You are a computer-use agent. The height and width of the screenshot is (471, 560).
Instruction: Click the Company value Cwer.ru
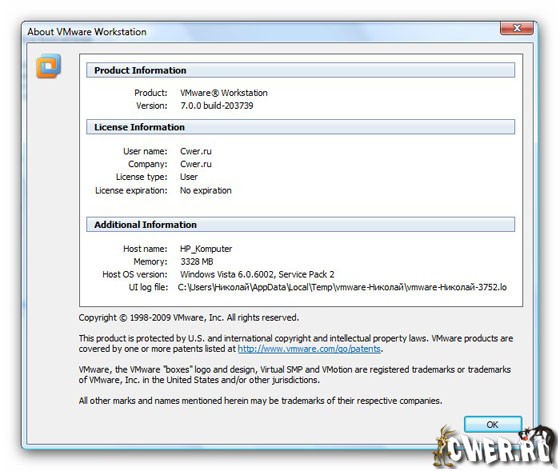click(196, 164)
